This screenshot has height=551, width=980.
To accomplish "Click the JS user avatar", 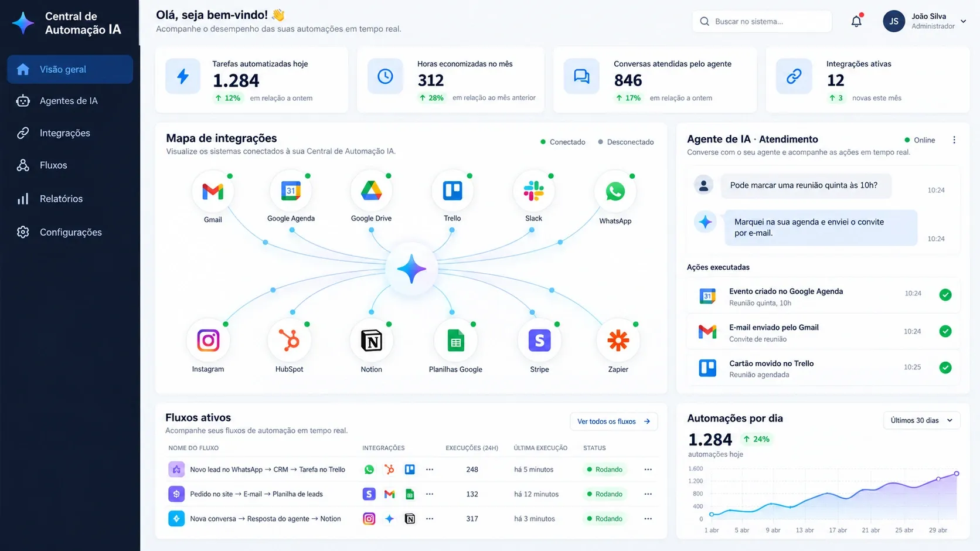I will coord(894,21).
